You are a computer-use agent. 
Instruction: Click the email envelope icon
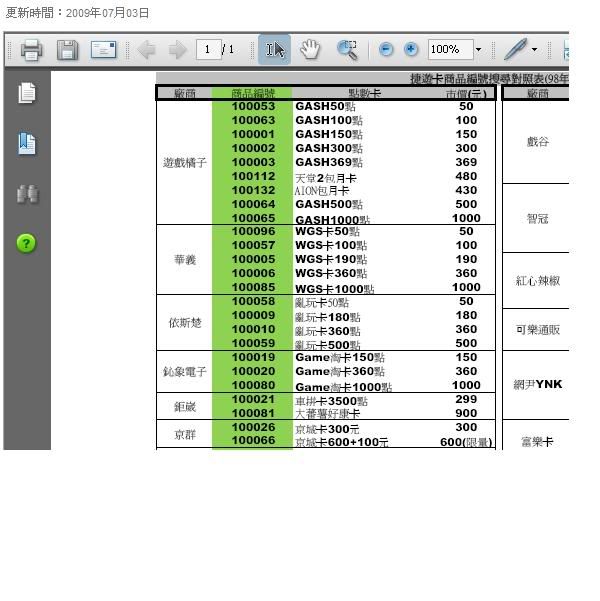point(103,49)
